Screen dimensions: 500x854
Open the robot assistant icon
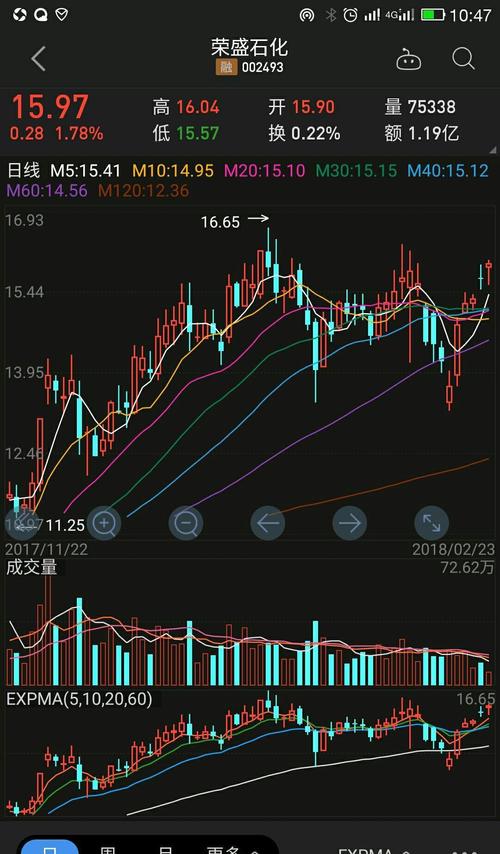(408, 59)
